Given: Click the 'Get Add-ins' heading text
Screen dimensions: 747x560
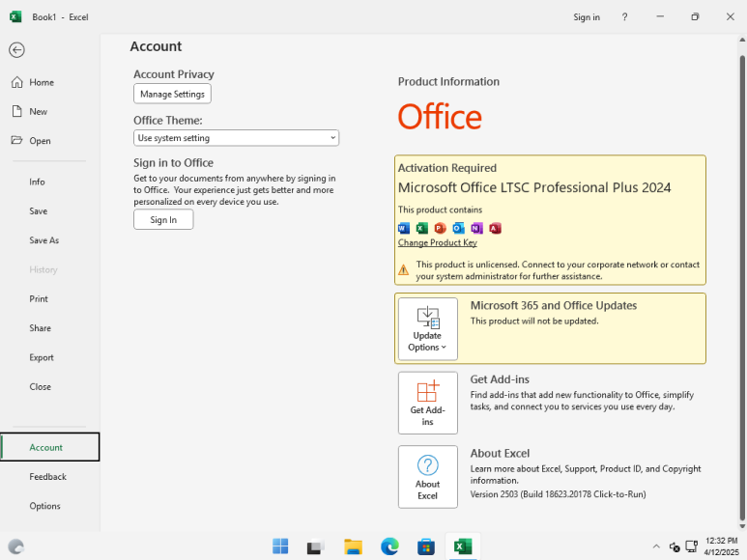Looking at the screenshot, I should [x=500, y=379].
